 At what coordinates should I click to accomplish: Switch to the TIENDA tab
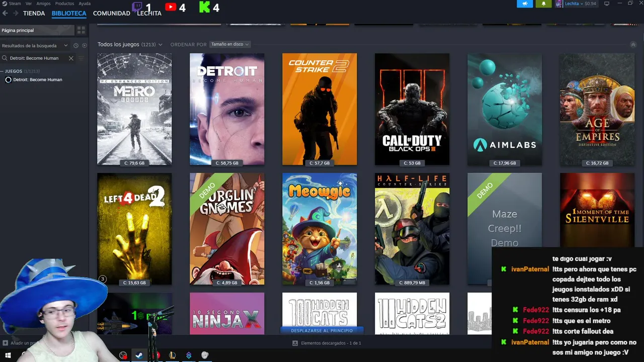34,13
